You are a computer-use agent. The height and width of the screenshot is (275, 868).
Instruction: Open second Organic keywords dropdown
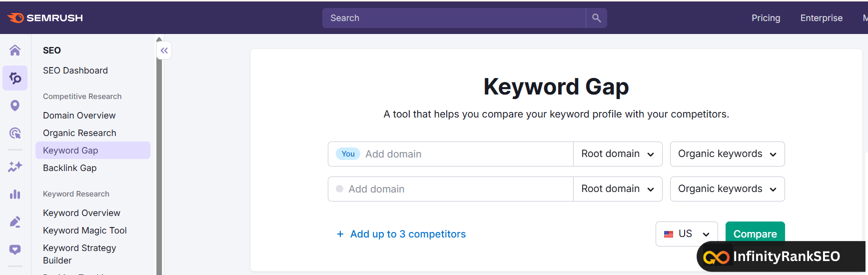pos(727,189)
